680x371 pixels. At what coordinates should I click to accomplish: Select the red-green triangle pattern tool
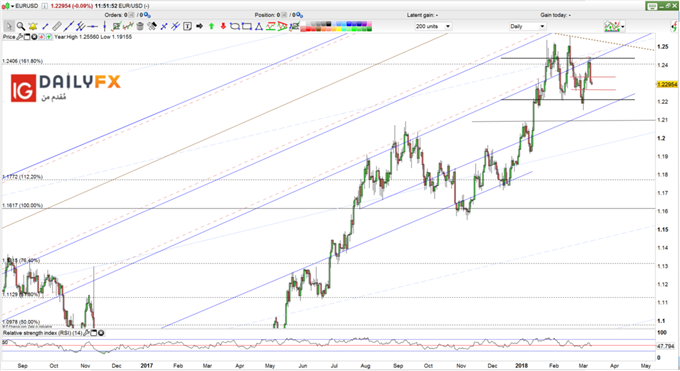coord(282,26)
